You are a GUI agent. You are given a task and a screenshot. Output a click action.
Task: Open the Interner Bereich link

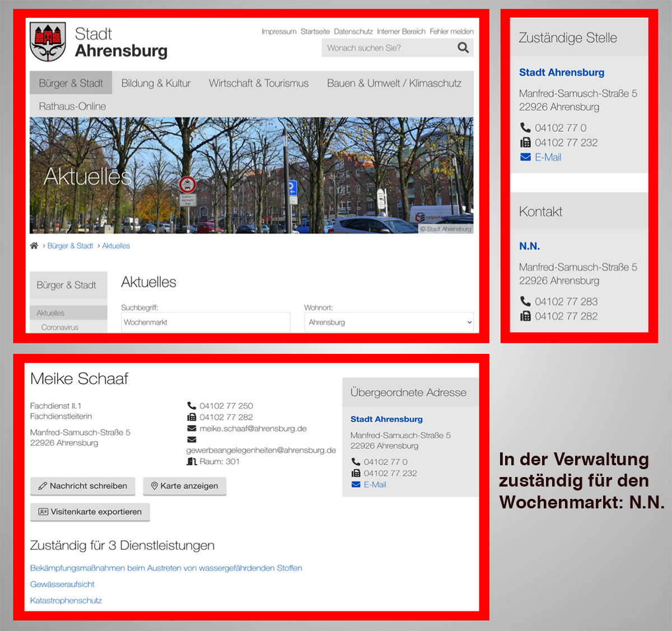(x=401, y=31)
